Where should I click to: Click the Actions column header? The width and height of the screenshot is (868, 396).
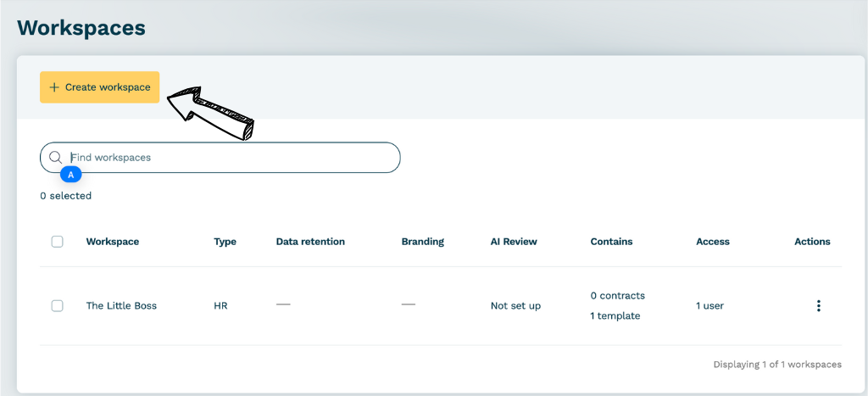[812, 242]
